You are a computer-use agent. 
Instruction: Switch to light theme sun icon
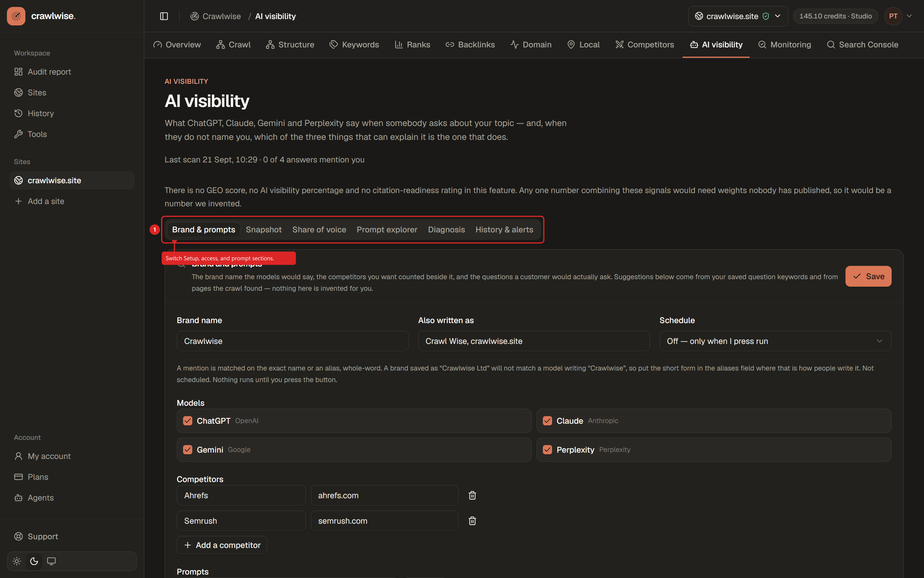17,561
